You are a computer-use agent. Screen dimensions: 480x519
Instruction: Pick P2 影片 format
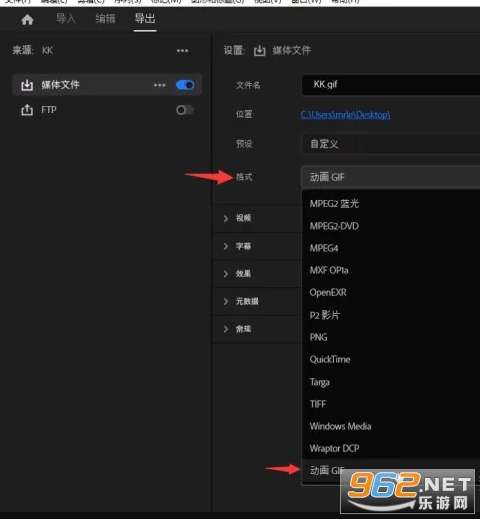coord(391,315)
